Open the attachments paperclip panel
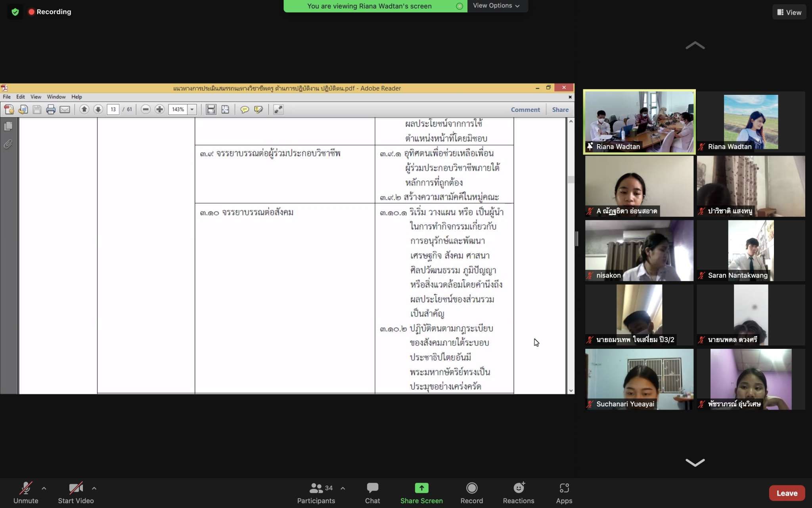The height and width of the screenshot is (508, 812). pyautogui.click(x=8, y=144)
